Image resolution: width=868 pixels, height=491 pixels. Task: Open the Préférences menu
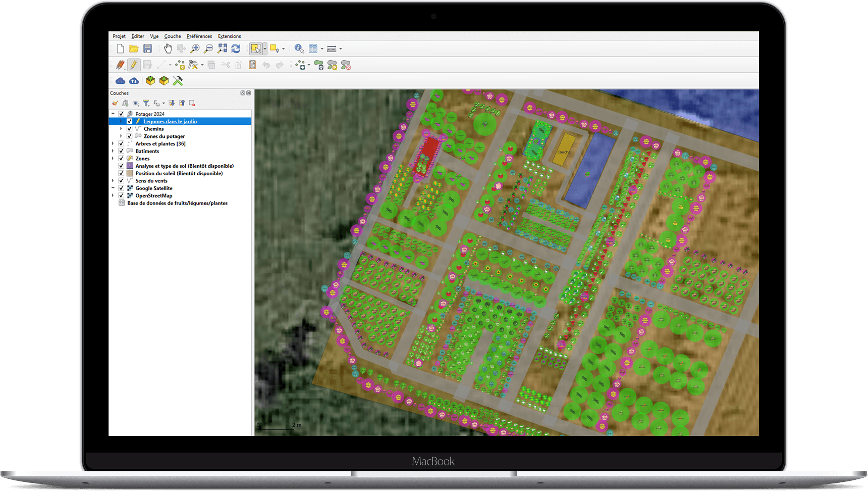pyautogui.click(x=199, y=36)
